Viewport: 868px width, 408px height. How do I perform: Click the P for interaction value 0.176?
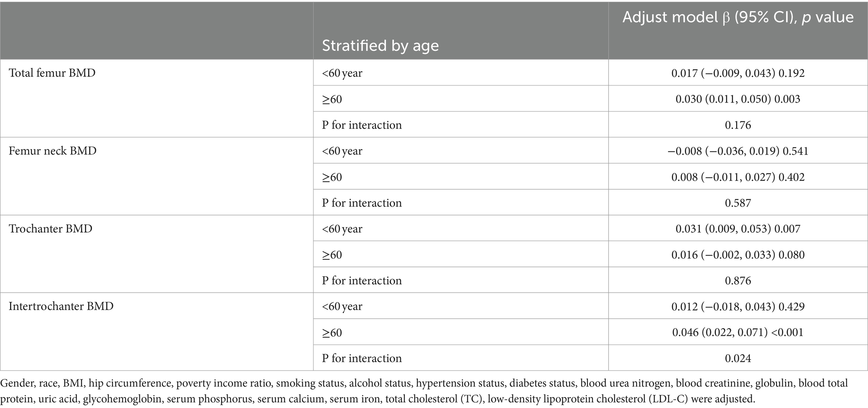(738, 125)
